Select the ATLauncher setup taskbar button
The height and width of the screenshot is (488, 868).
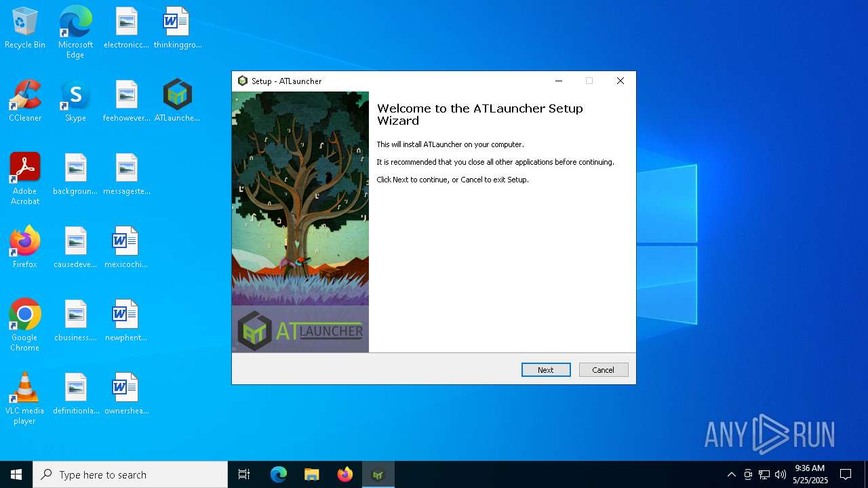378,474
